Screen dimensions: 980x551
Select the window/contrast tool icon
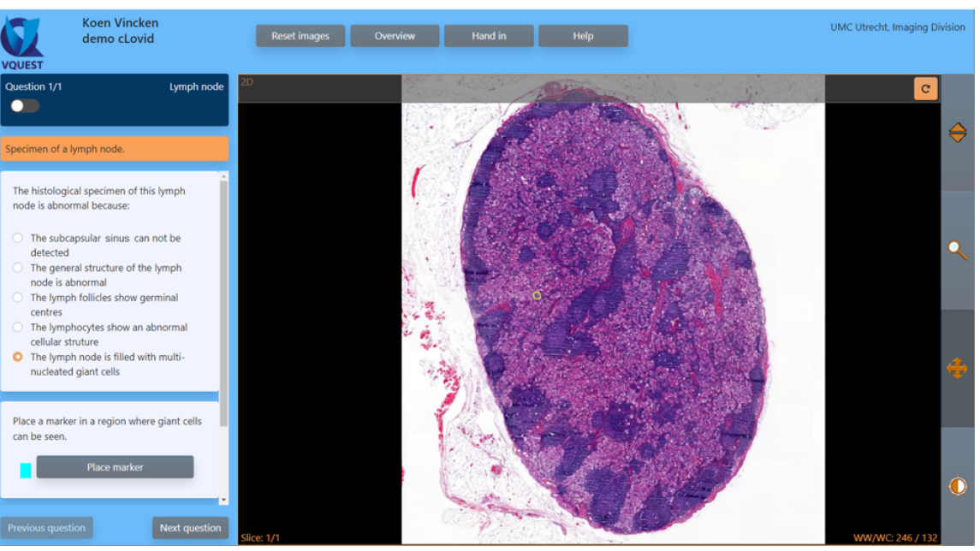[x=957, y=486]
